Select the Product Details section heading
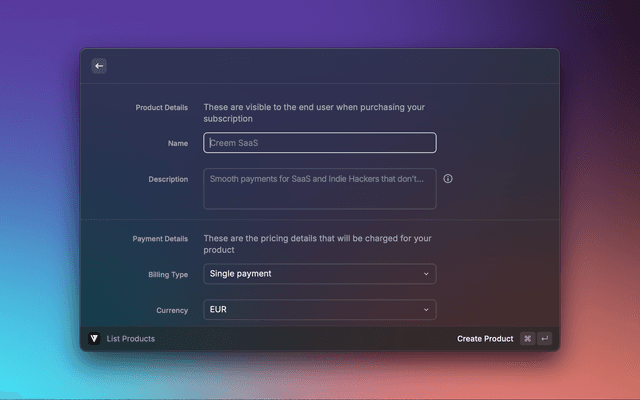 (161, 107)
